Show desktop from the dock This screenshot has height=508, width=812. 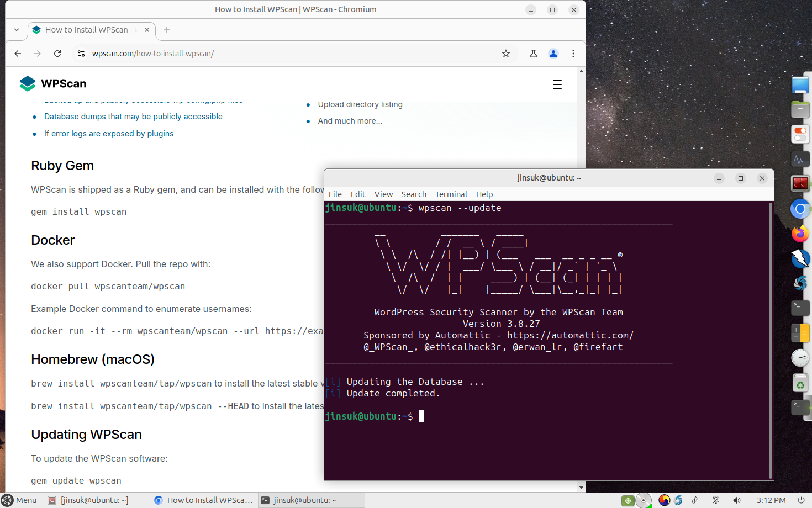pyautogui.click(x=800, y=85)
